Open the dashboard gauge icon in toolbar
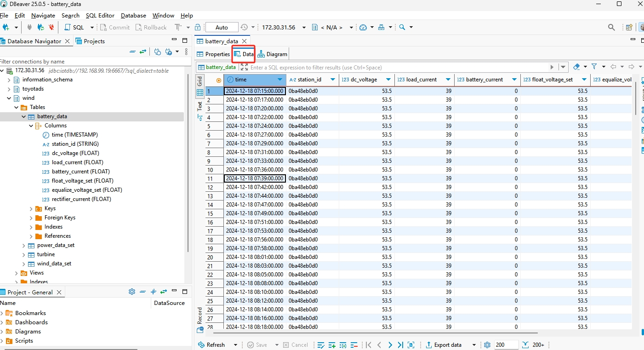 click(x=363, y=27)
